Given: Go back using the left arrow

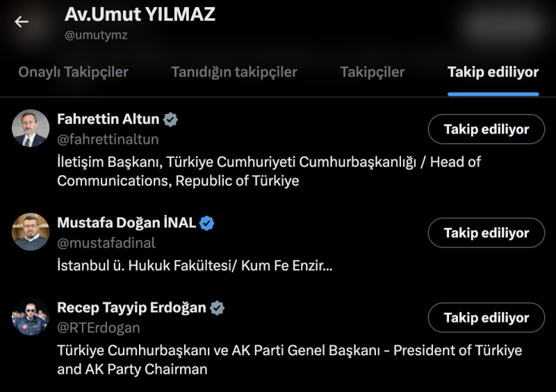Looking at the screenshot, I should pyautogui.click(x=22, y=22).
